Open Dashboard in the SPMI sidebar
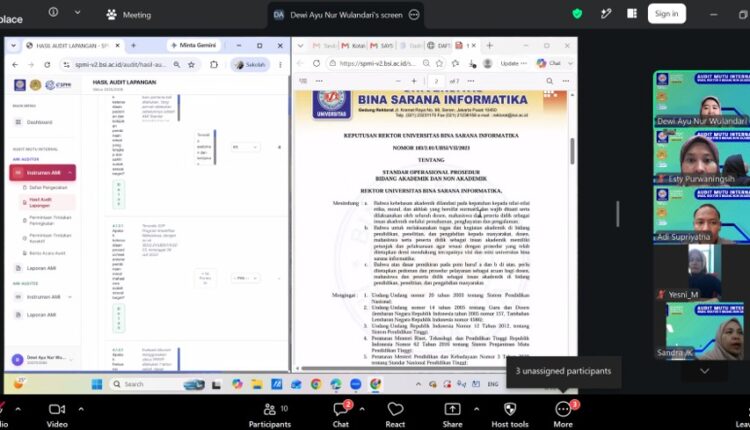The width and height of the screenshot is (750, 430). point(40,122)
